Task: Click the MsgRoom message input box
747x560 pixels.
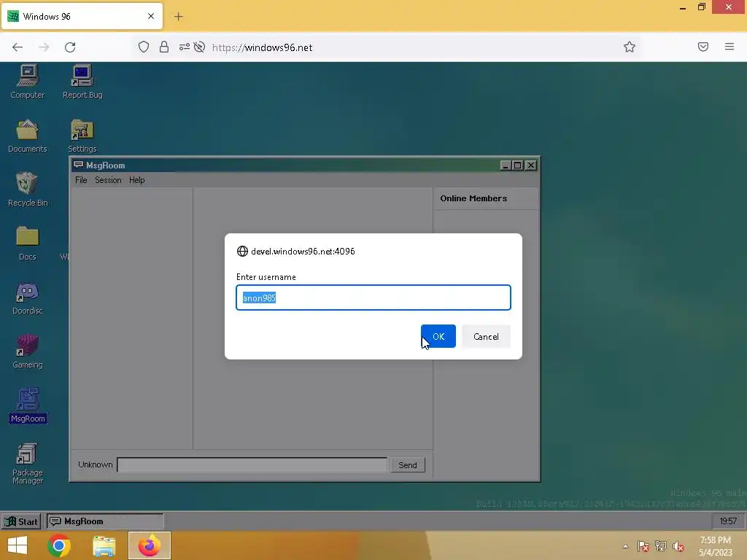Action: 252,464
